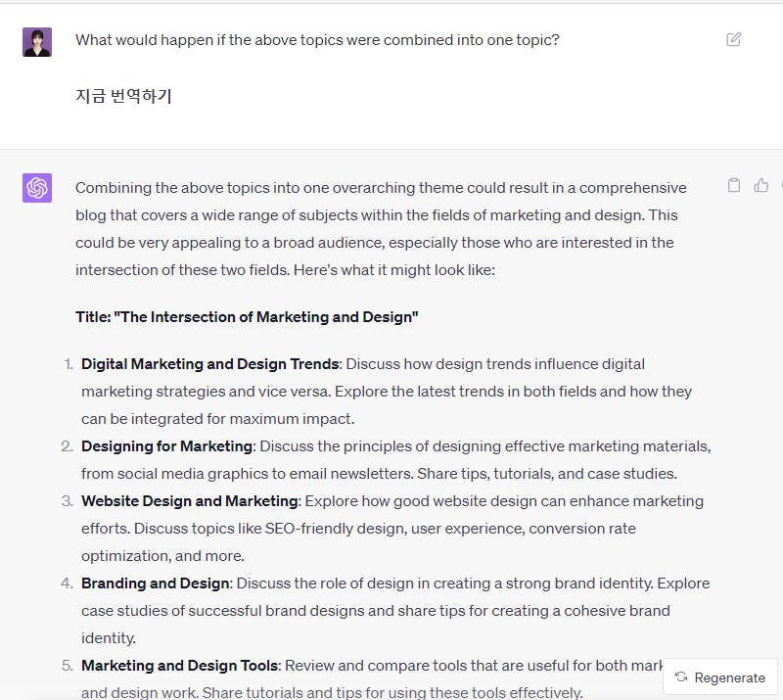Select the 'Designing for Marketing' heading
The width and height of the screenshot is (783, 700).
(166, 446)
